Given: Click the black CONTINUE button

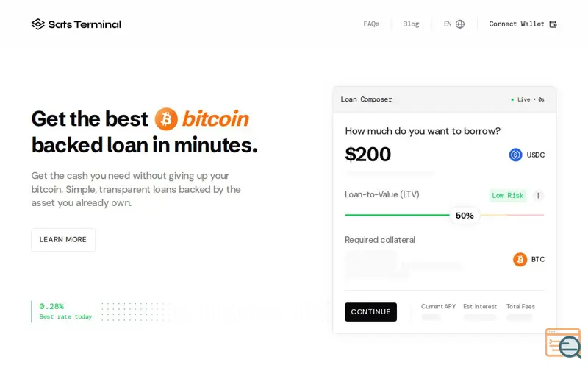Looking at the screenshot, I should tap(370, 311).
